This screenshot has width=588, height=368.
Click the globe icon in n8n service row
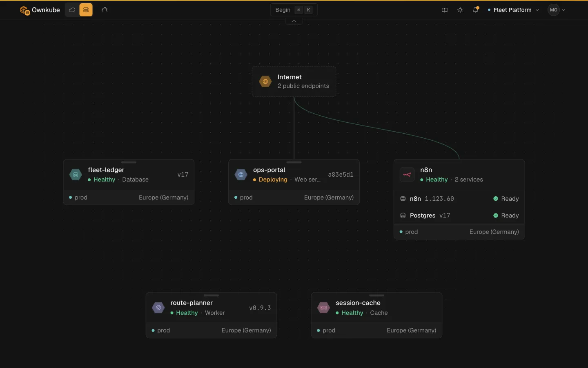click(x=403, y=199)
